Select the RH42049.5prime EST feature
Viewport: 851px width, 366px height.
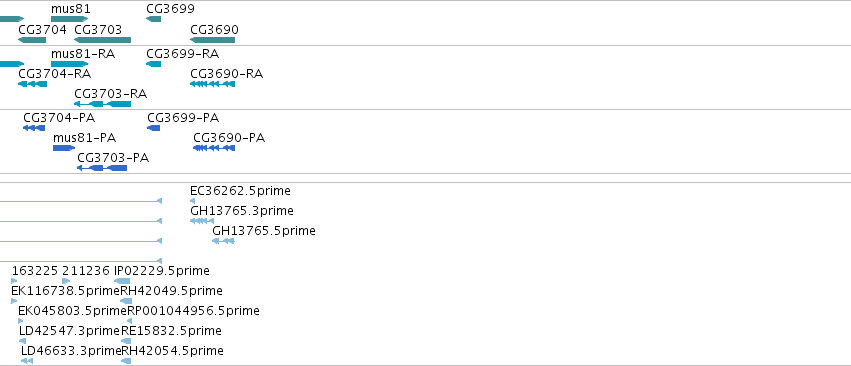126,301
